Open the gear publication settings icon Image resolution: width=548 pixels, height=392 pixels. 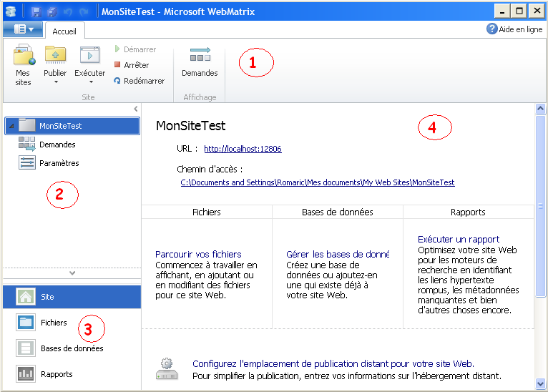click(x=166, y=369)
